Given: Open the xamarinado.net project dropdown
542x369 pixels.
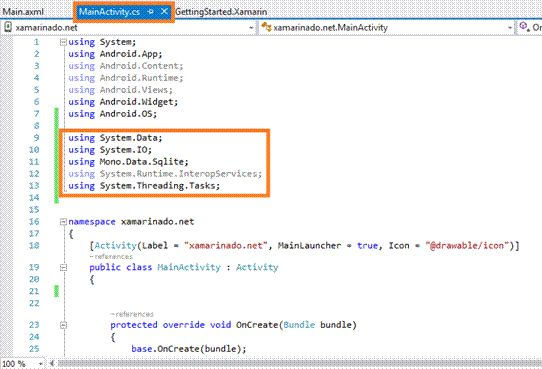Looking at the screenshot, I should [x=251, y=28].
